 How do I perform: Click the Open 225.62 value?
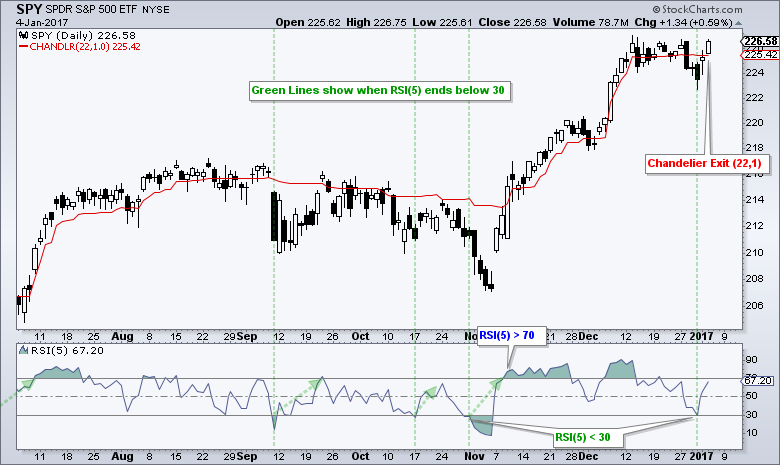308,22
